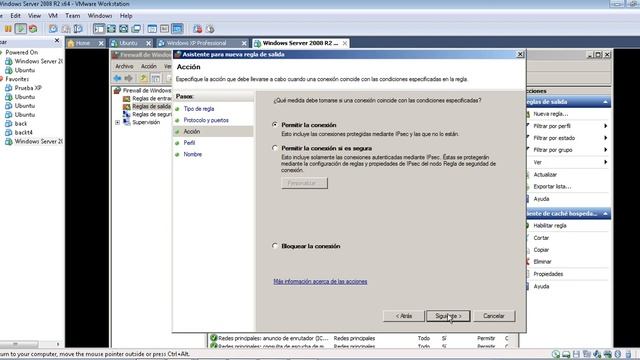Collapse the Reglas de salida actions section
Screen dimensions: 640x360
(605, 102)
